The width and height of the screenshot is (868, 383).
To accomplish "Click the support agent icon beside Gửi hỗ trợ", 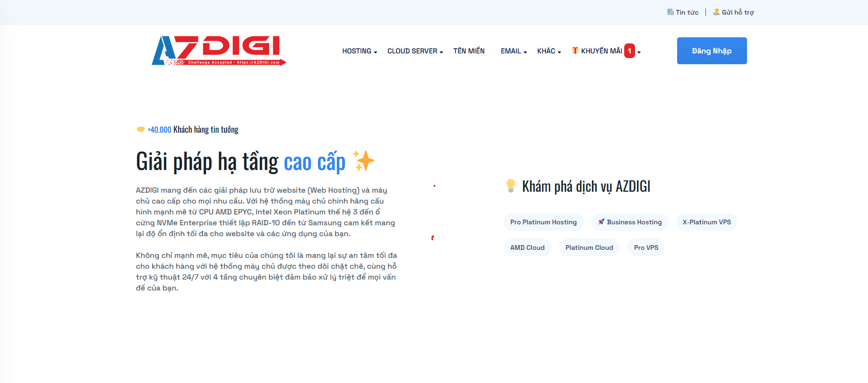I will [716, 12].
